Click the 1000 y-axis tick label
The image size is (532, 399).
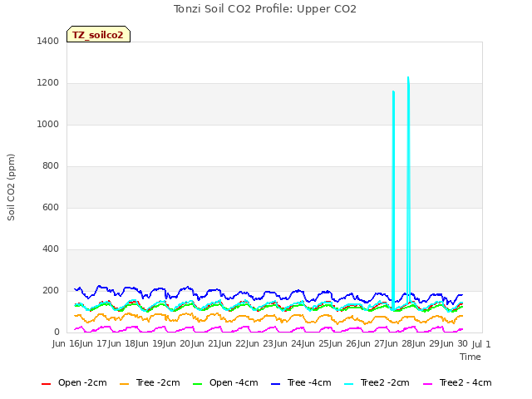pyautogui.click(x=48, y=124)
